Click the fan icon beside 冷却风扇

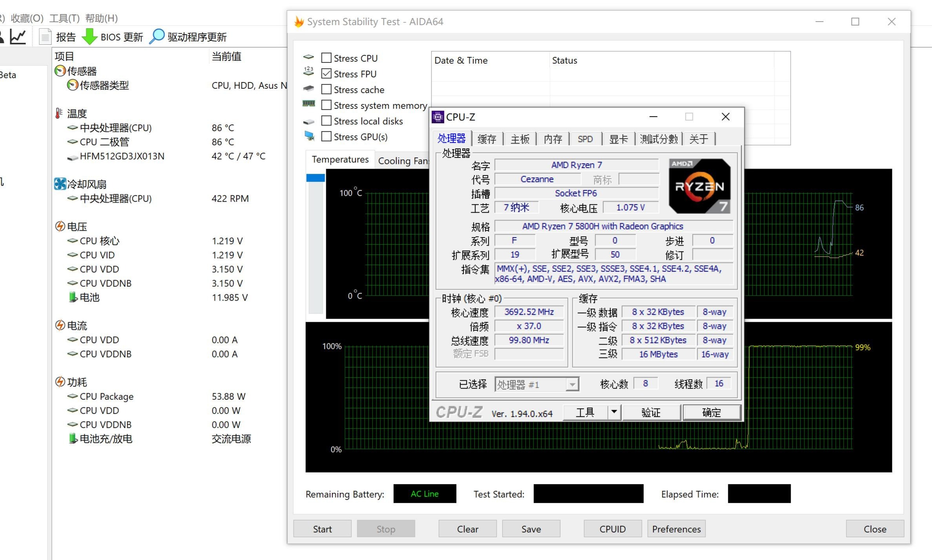tap(60, 184)
